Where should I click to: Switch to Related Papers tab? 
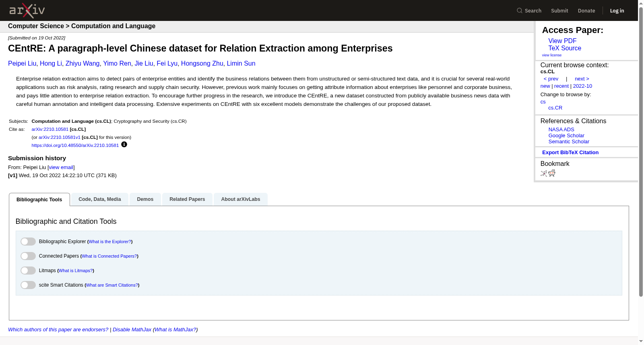click(187, 199)
